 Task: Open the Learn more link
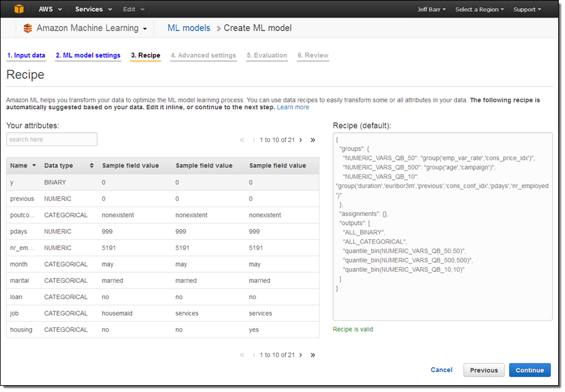click(293, 107)
